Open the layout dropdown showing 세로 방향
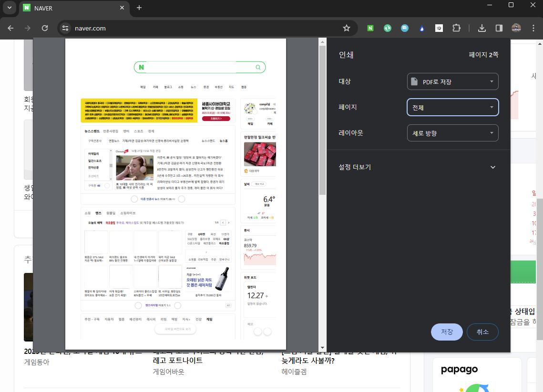The width and height of the screenshot is (543, 392). tap(452, 133)
